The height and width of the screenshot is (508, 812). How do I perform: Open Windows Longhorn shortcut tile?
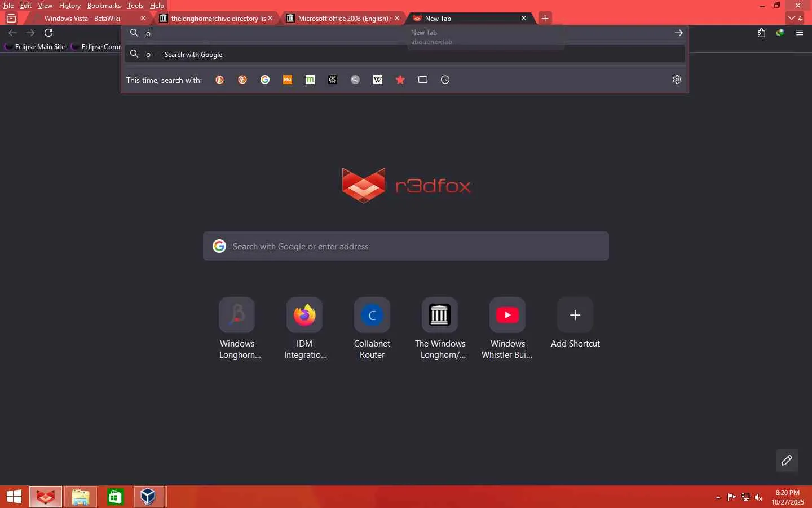237,329
